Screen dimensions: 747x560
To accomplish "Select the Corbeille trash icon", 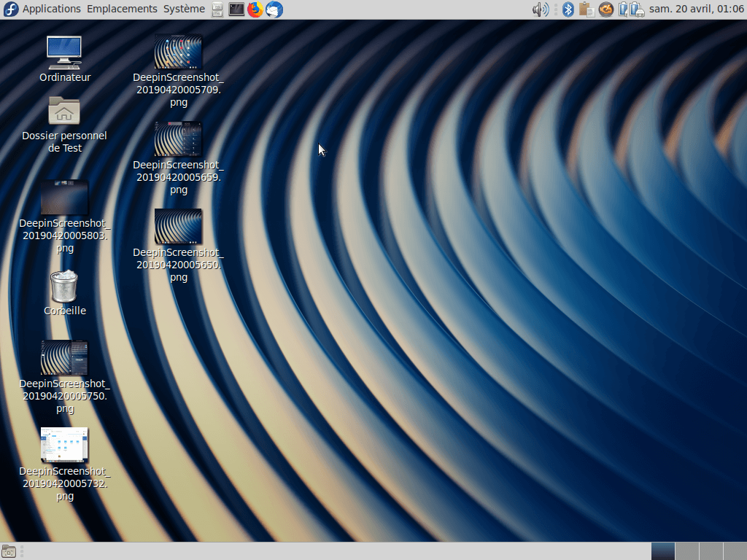I will click(65, 293).
